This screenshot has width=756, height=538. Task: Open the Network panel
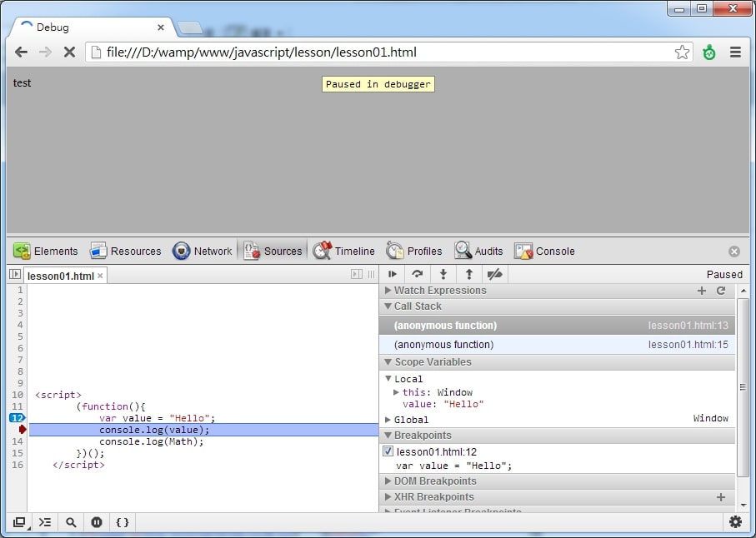click(202, 251)
